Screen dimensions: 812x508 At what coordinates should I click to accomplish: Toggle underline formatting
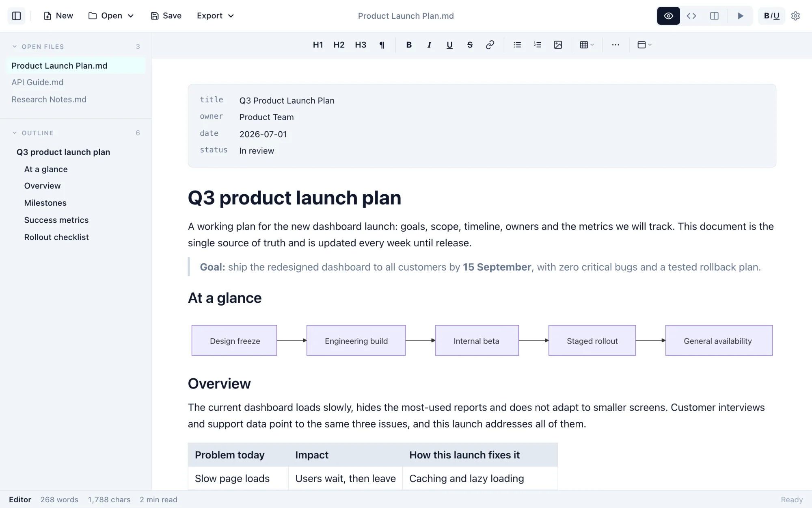(449, 45)
